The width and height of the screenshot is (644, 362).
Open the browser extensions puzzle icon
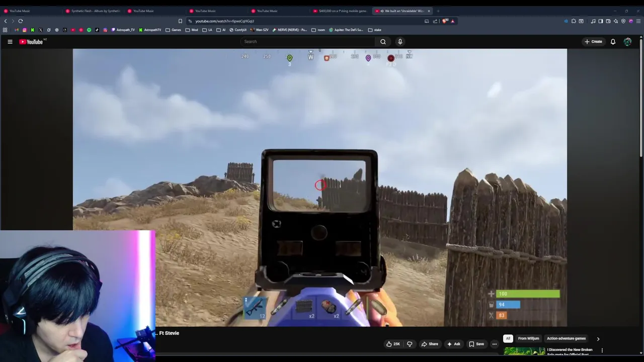574,21
